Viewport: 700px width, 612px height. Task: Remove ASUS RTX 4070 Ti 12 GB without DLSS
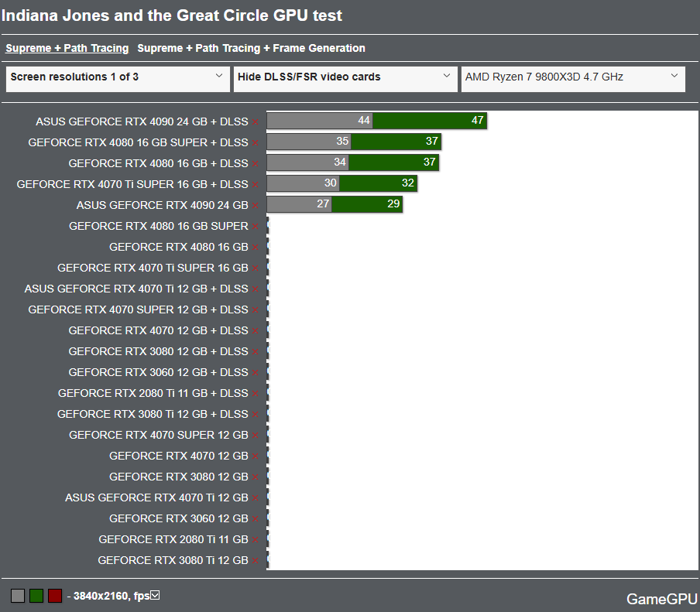[x=256, y=498]
